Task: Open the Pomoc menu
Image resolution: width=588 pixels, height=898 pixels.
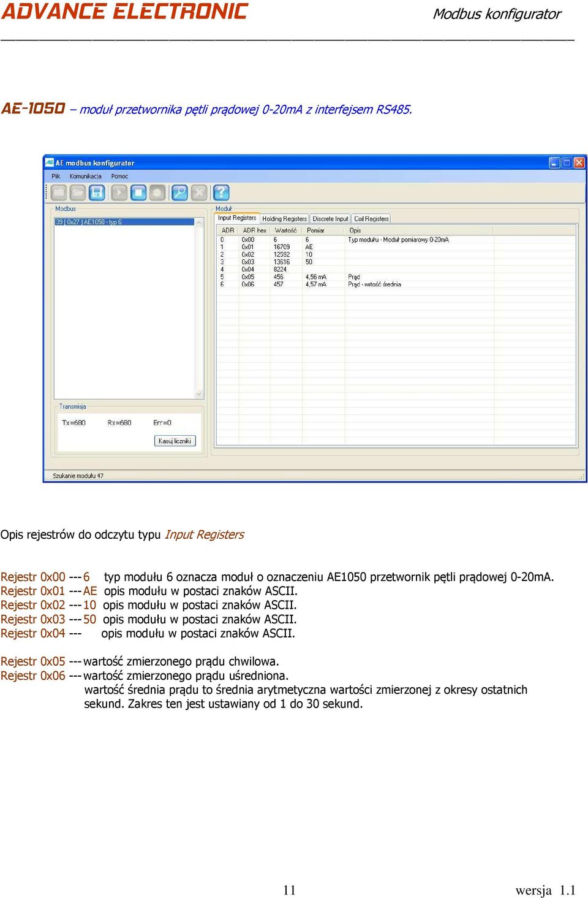Action: pos(119,177)
